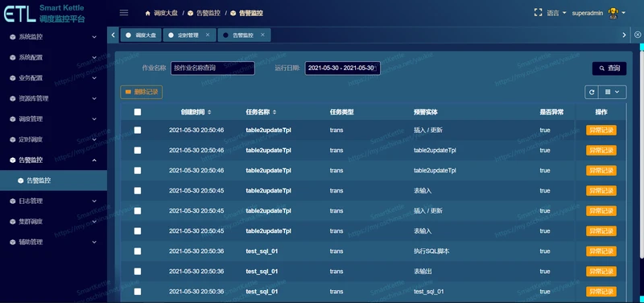Sort by 任务名称 using its sort arrows
The height and width of the screenshot is (303, 644).
(275, 112)
